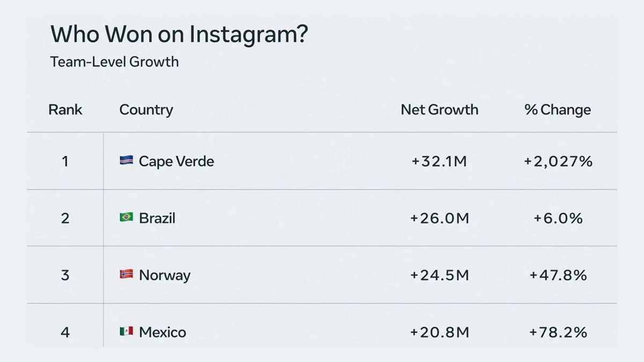Select the Country column header
Image resolution: width=644 pixels, height=362 pixels.
[x=146, y=110]
